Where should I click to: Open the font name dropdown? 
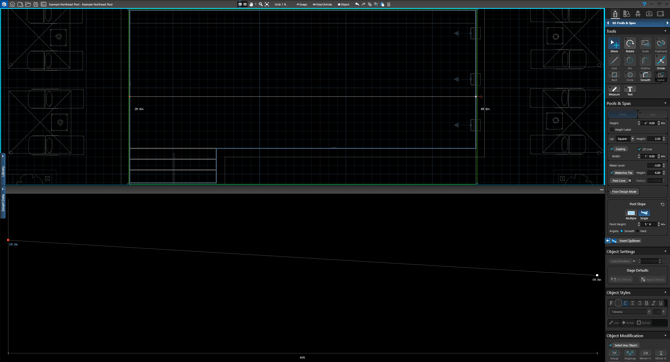click(x=631, y=312)
